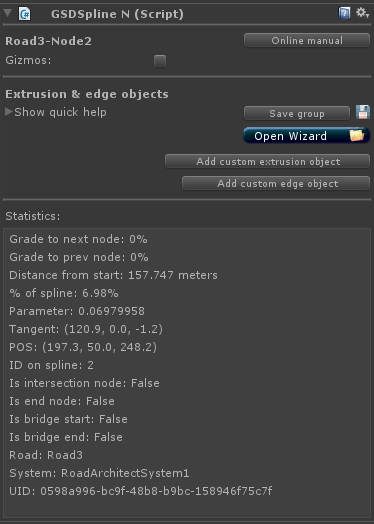Click Is intersection node: False line

coord(84,383)
